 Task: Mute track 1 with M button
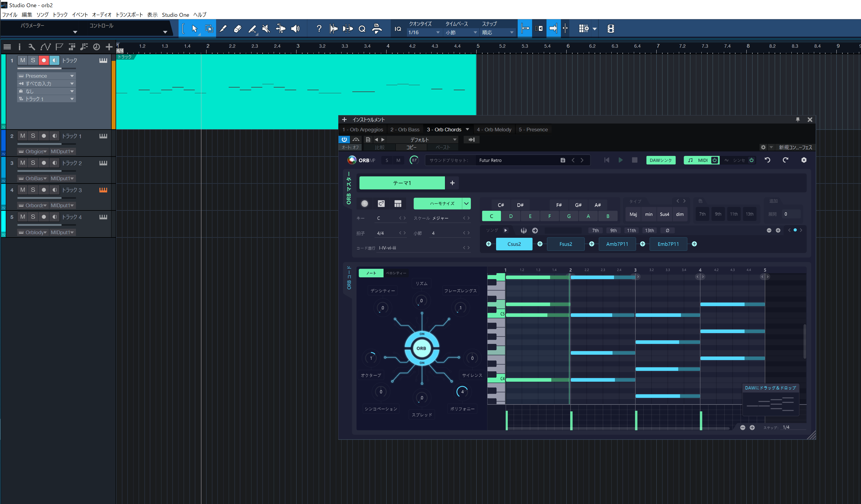(x=23, y=60)
